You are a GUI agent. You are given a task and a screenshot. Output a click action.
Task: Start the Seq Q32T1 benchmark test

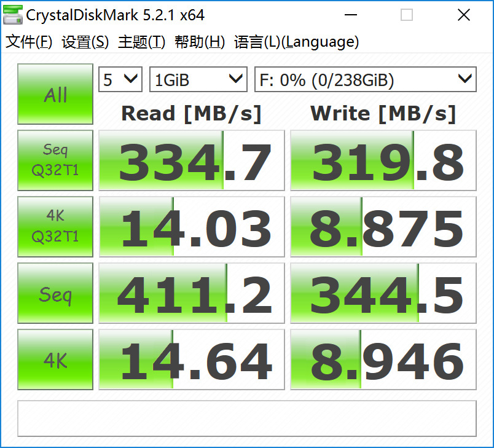click(x=55, y=160)
